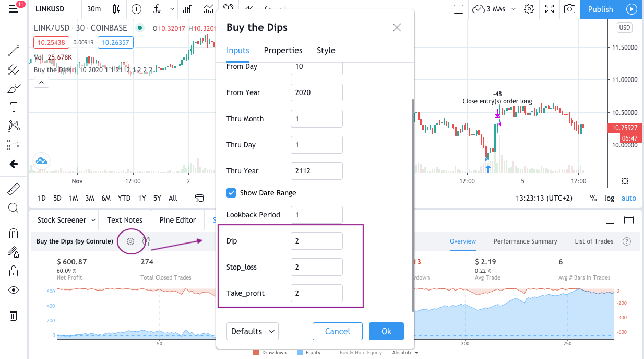Expand the 3 MAs indicator template dropdown
The height and width of the screenshot is (359, 644).
tap(512, 9)
